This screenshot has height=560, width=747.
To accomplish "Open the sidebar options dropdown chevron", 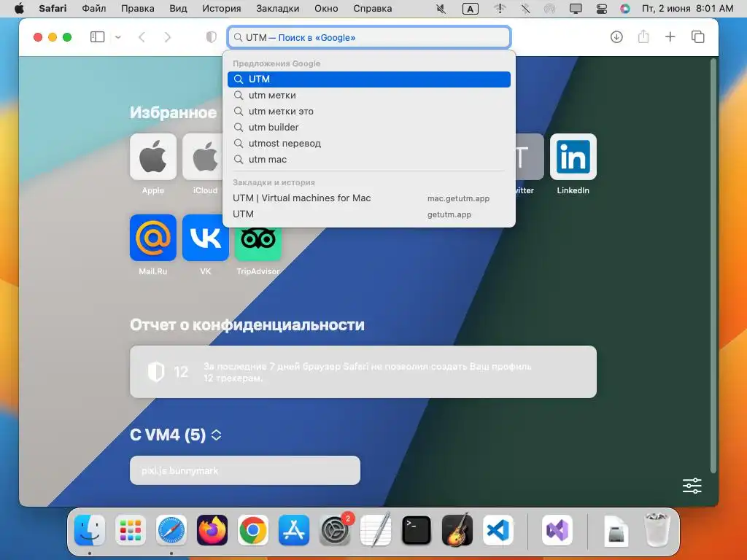I will 118,37.
